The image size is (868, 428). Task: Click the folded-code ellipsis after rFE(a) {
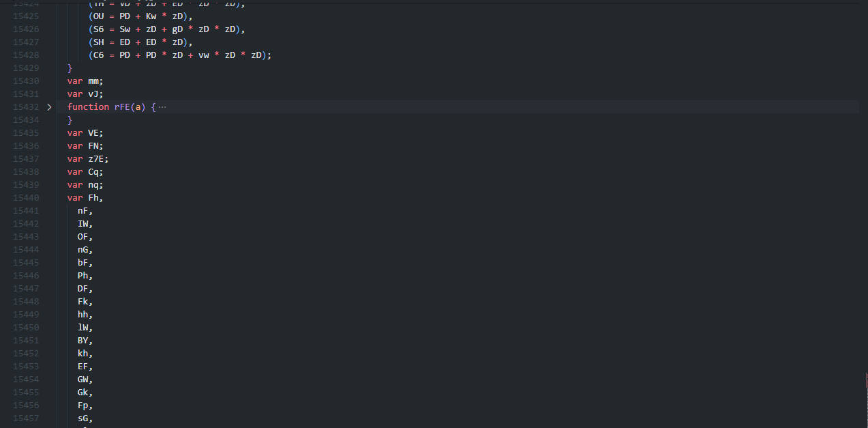click(162, 107)
